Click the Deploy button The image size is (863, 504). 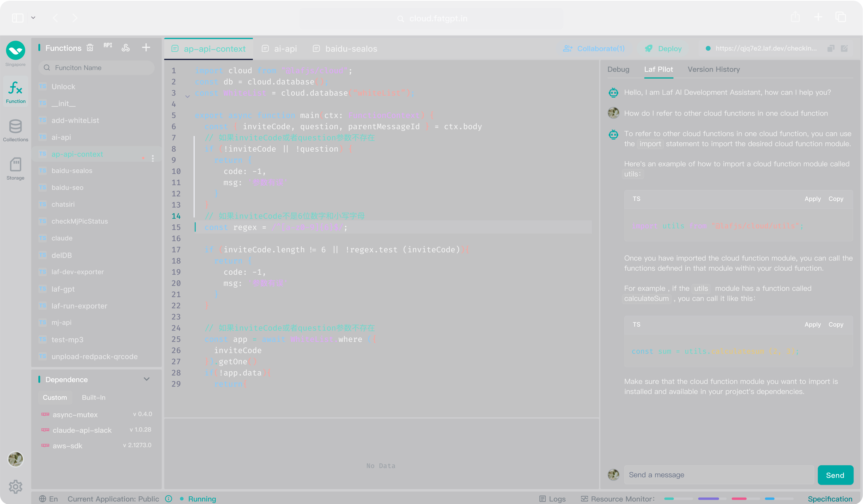[x=663, y=49]
